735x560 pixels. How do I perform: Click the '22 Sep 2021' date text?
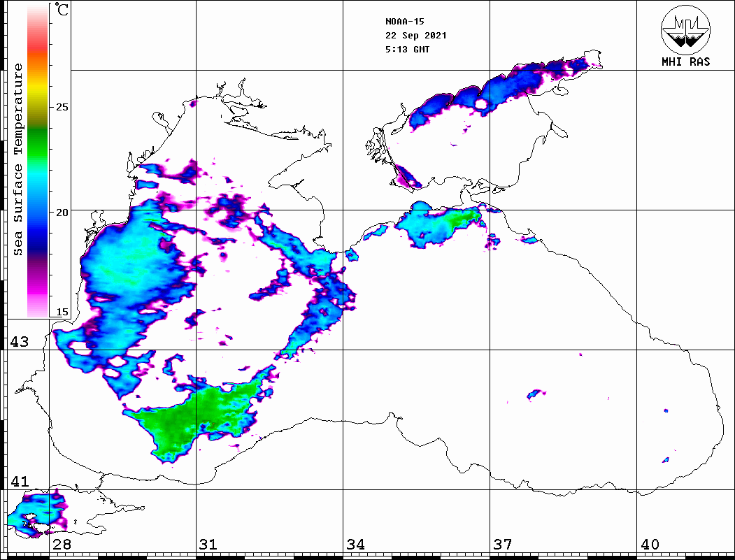pyautogui.click(x=416, y=36)
